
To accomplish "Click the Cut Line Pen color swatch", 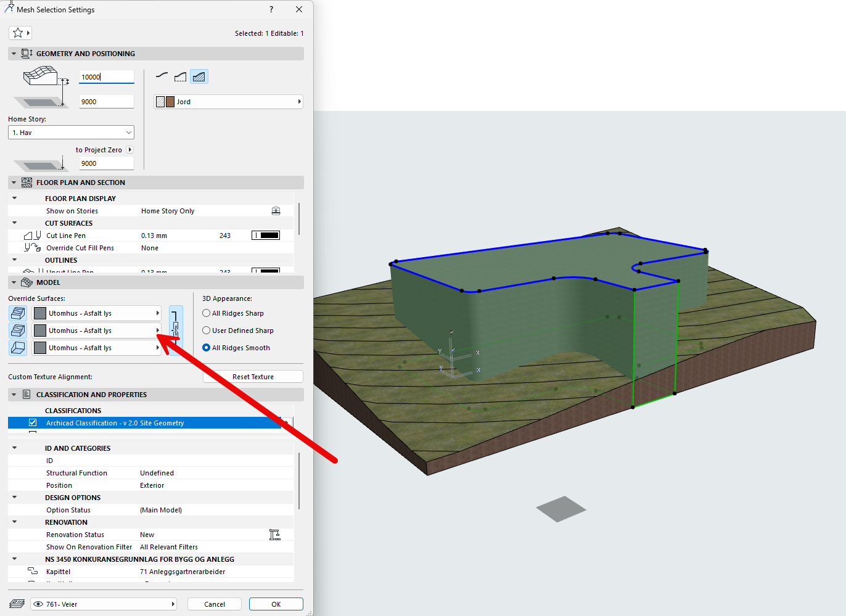I will tap(266, 236).
